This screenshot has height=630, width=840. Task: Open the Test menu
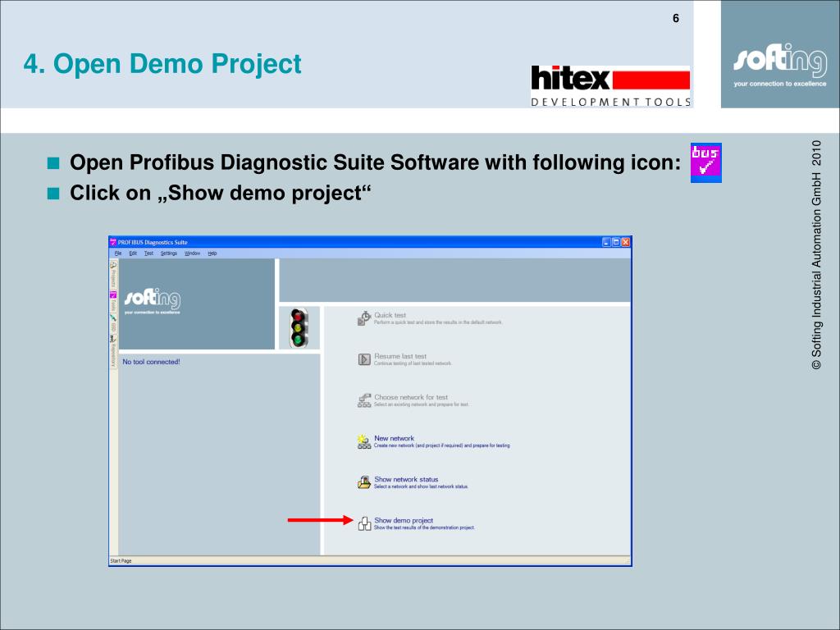coord(149,253)
